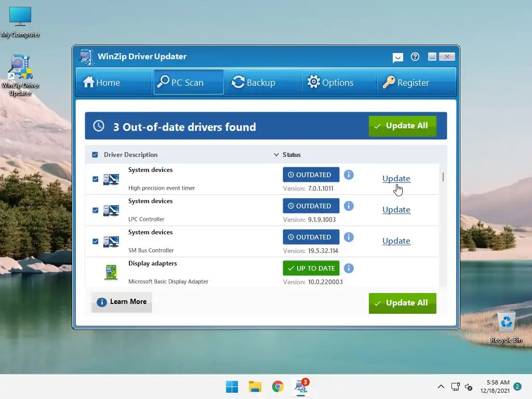Image resolution: width=532 pixels, height=399 pixels.
Task: Update the SM Bus Controller driver
Action: tap(396, 241)
